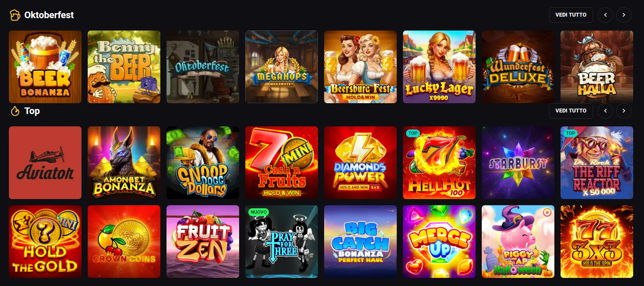644x286 pixels.
Task: Select Big Catch Bonanza Perfect Haul
Action: coord(360,242)
